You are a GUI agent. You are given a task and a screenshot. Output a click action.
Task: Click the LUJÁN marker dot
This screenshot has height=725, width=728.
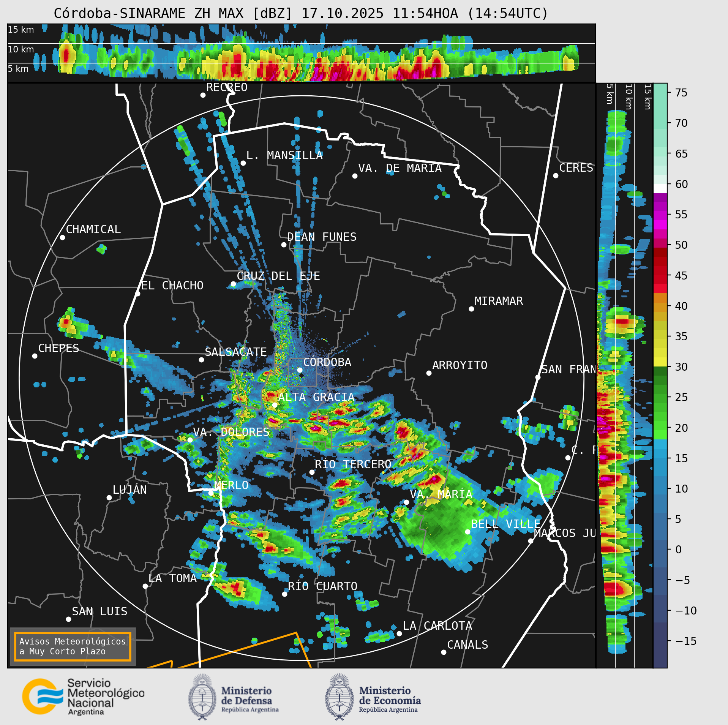[x=109, y=498]
